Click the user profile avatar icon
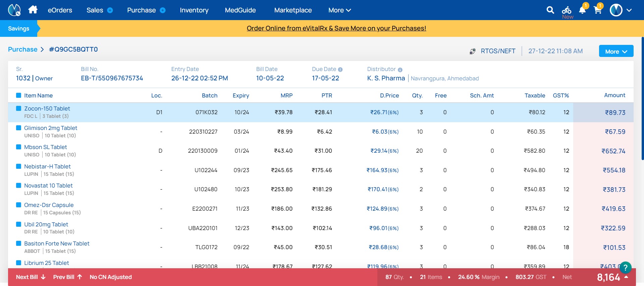 (x=616, y=10)
